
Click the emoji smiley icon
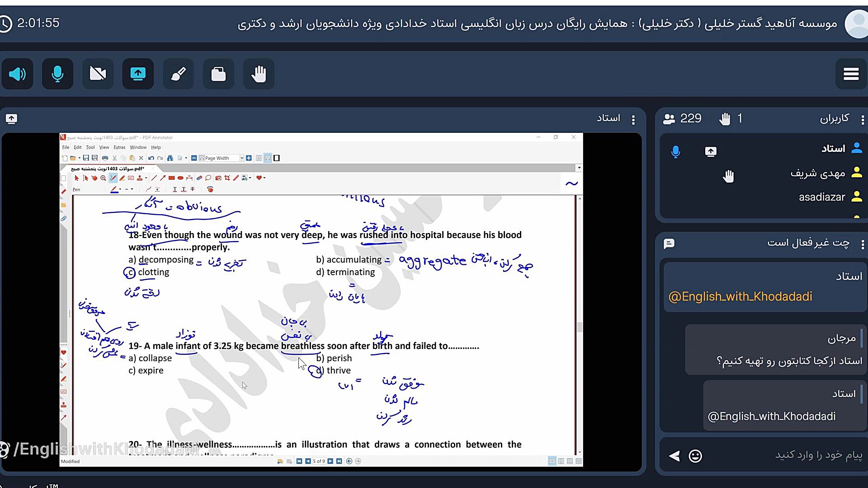(x=695, y=456)
